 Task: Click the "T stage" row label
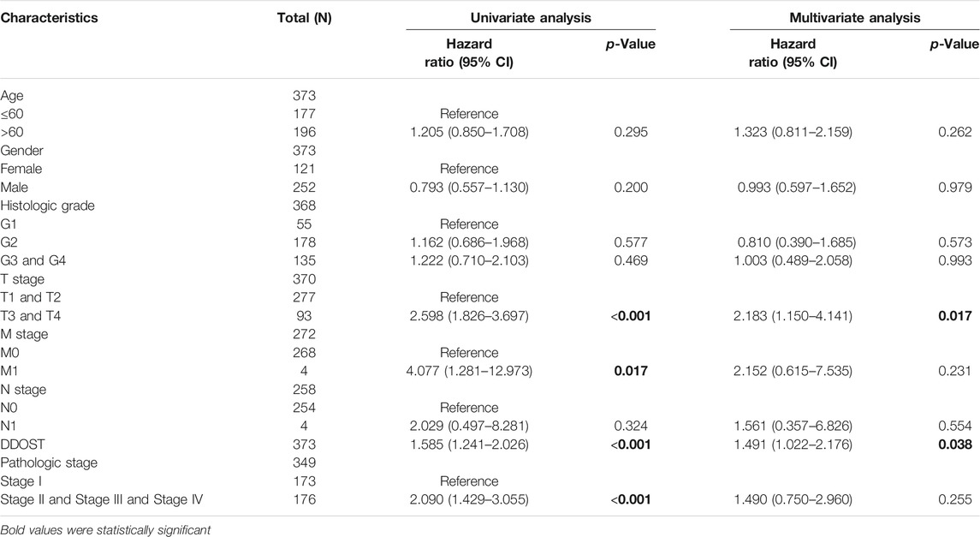(22, 279)
